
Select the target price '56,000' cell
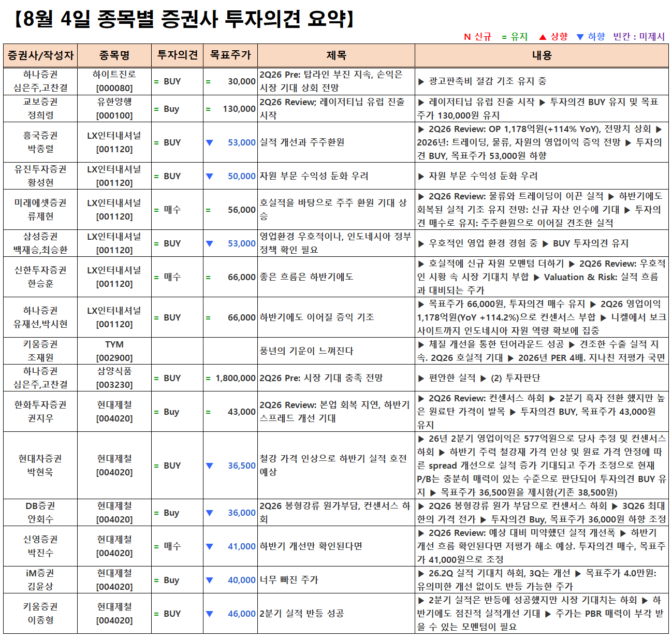coord(230,209)
